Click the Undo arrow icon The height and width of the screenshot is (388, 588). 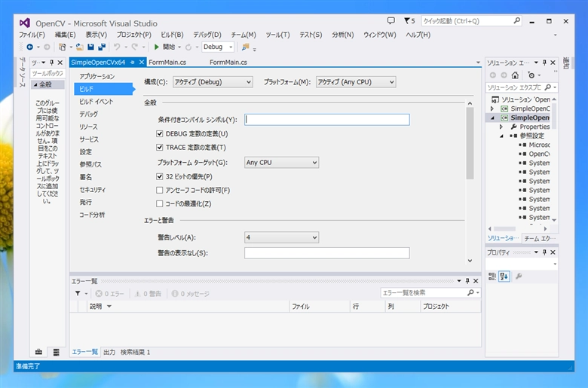click(117, 47)
